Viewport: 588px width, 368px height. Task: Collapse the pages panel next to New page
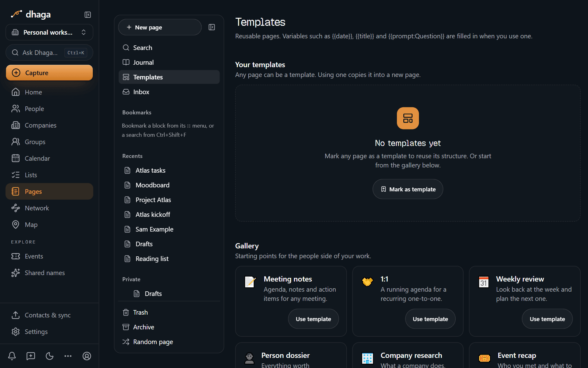coord(212,27)
